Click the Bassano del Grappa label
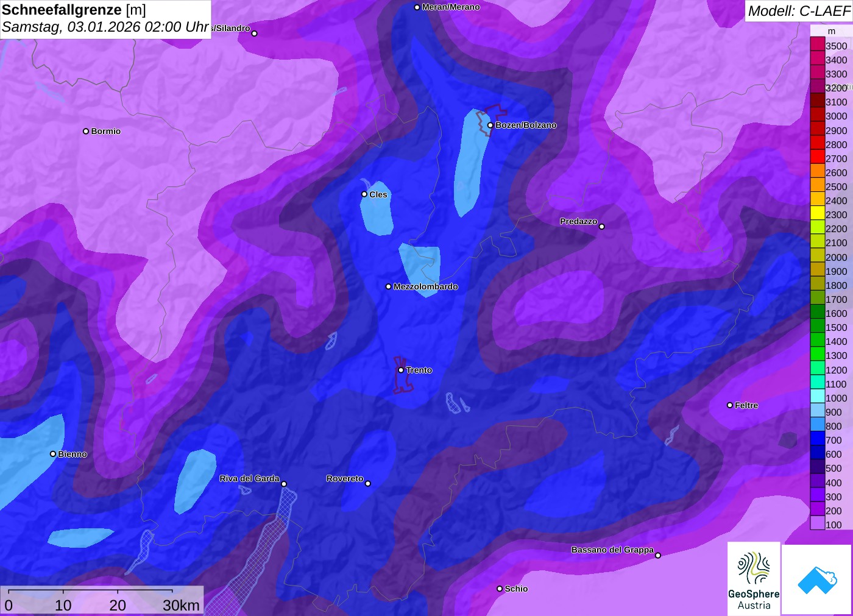 pos(612,550)
